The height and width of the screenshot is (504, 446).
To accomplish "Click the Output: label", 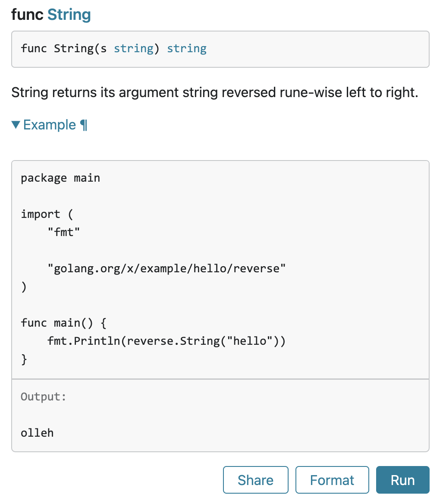I will click(44, 397).
